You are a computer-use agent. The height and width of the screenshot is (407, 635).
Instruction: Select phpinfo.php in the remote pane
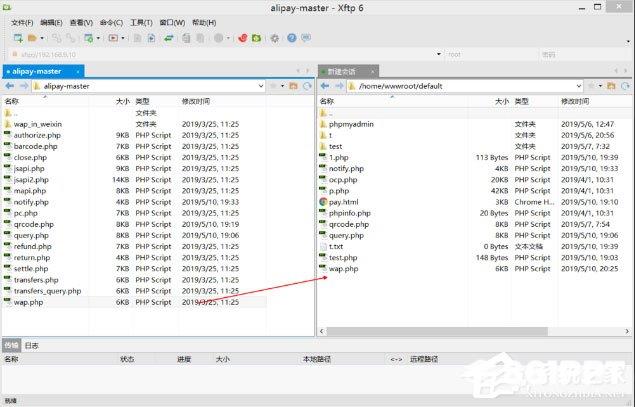click(349, 213)
